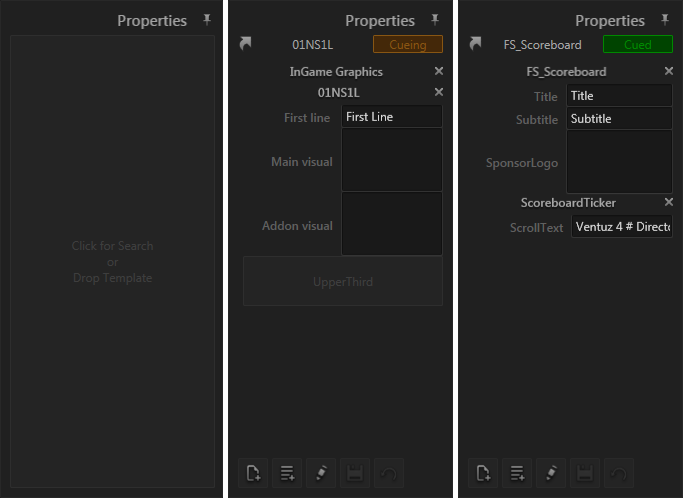This screenshot has width=683, height=498.
Task: Click the SponsorLogo image slot
Action: coord(619,162)
